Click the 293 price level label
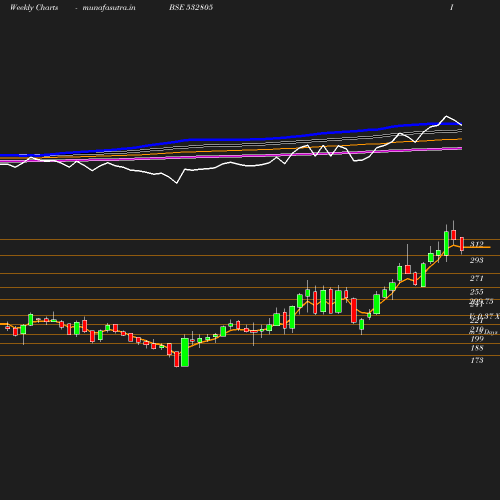This screenshot has width=500, height=500. pos(477,260)
